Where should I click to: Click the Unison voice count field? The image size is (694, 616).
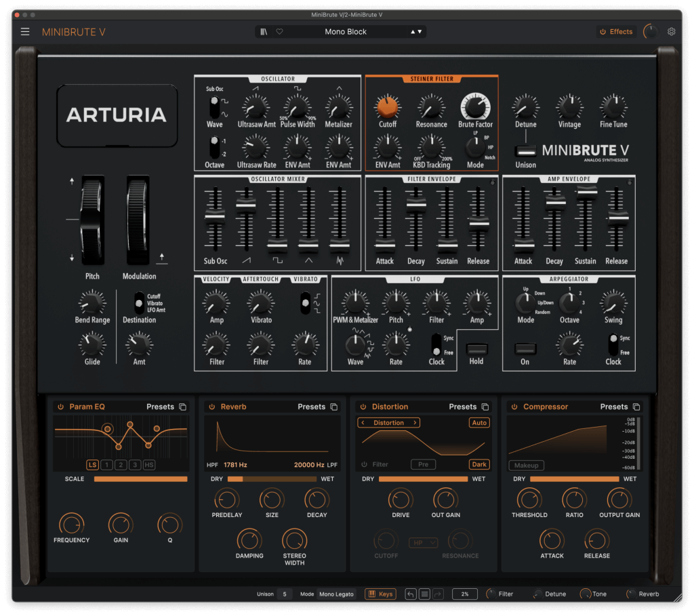pyautogui.click(x=285, y=594)
